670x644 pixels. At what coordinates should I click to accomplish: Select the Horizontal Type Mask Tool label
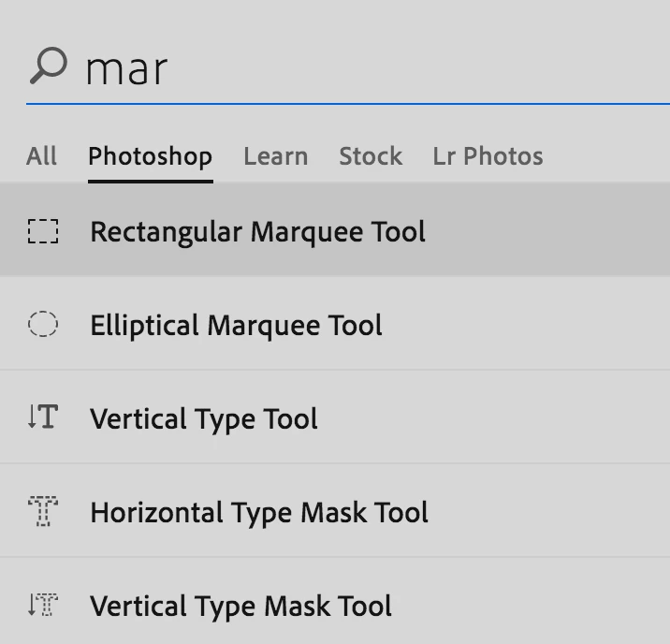(x=259, y=512)
